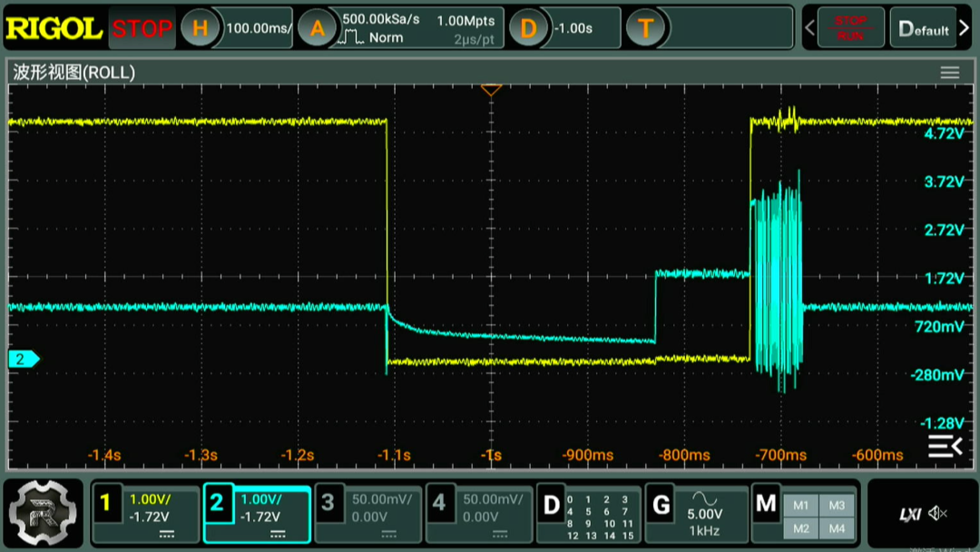Toggle channel 2 using its number badge
Viewport: 980px width, 552px height.
coord(217,503)
